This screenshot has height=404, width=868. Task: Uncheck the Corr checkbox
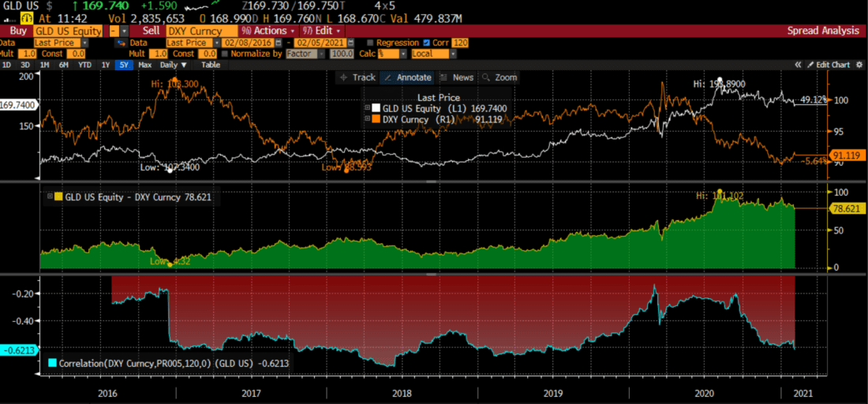pos(426,43)
